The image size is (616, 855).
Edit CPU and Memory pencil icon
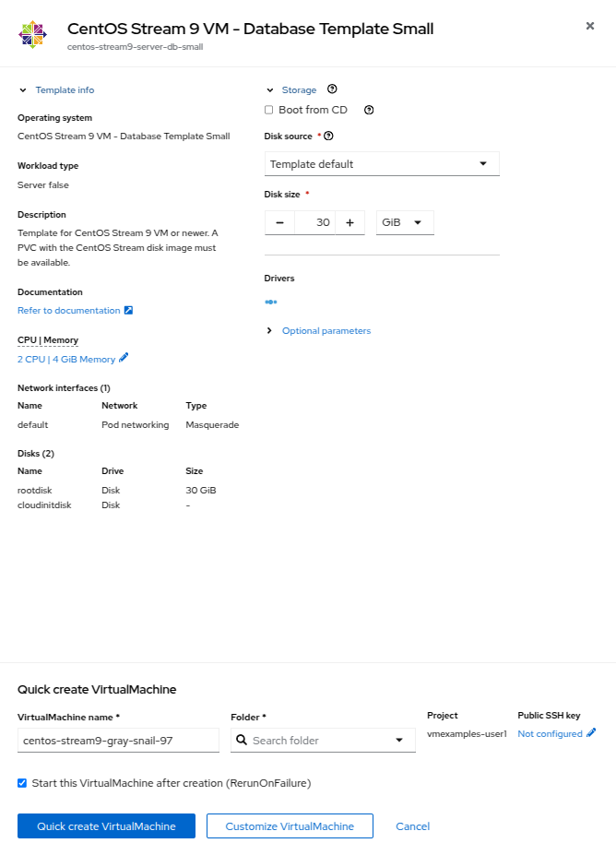124,359
